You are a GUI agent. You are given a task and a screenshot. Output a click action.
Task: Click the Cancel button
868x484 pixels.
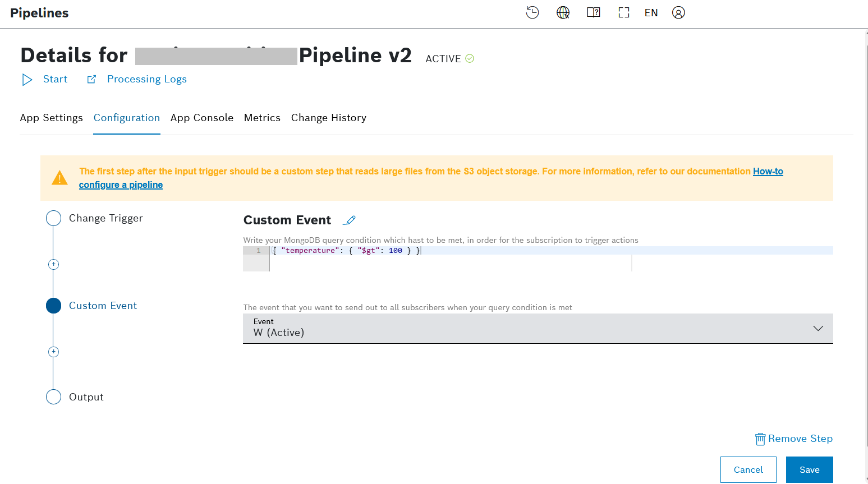point(748,469)
